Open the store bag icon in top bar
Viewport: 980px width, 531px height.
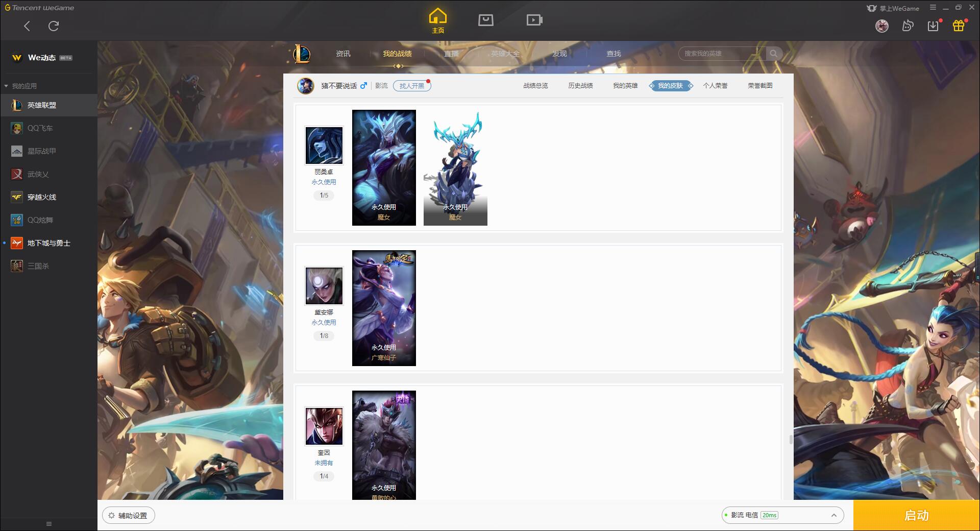click(x=485, y=20)
